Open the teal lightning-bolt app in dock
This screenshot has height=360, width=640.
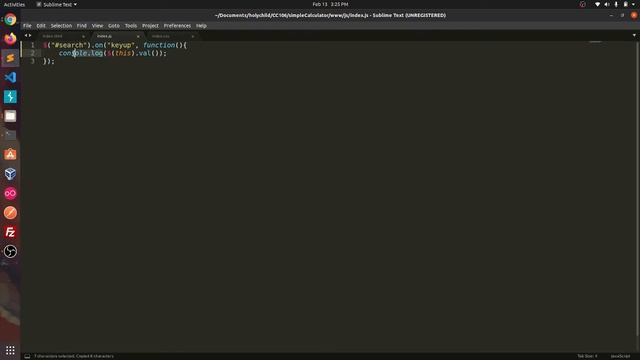[x=10, y=97]
